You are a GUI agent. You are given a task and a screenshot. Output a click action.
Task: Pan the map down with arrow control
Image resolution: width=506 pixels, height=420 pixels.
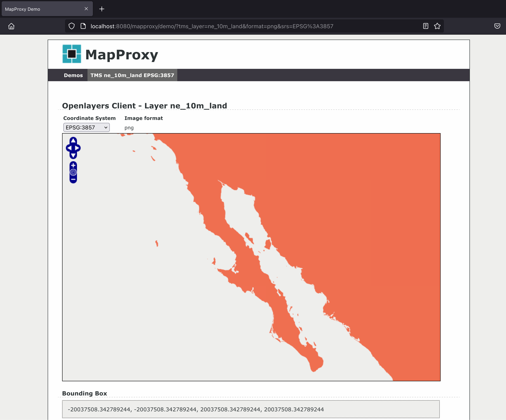click(x=73, y=155)
